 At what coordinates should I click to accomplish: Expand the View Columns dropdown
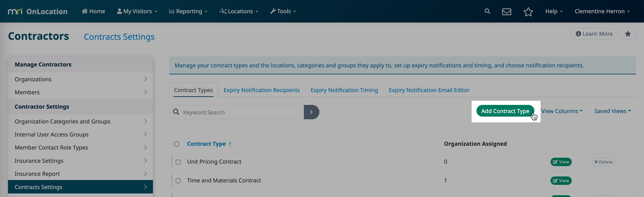click(x=562, y=111)
